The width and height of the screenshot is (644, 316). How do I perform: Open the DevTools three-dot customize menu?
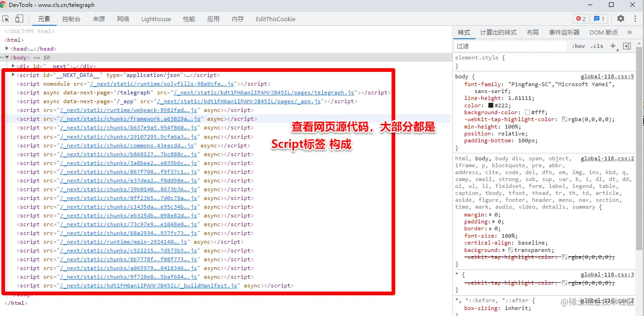635,19
